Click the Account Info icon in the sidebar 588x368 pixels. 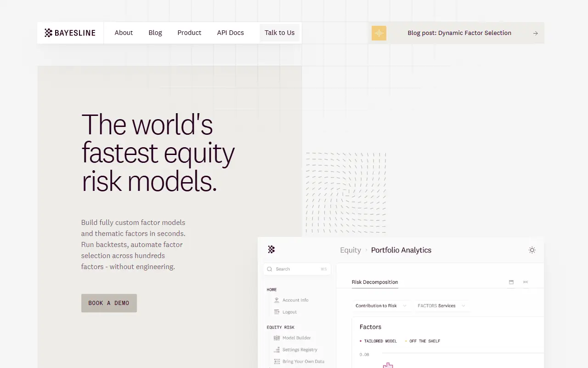(x=277, y=300)
